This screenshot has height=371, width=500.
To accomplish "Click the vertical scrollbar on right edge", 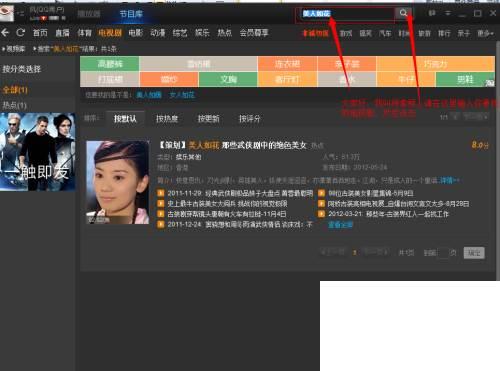I will tap(498, 160).
